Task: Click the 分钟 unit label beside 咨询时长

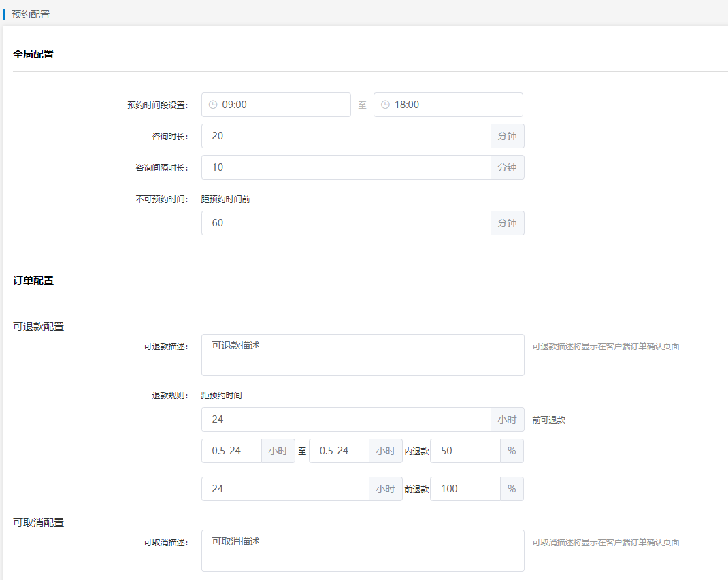Action: [507, 135]
